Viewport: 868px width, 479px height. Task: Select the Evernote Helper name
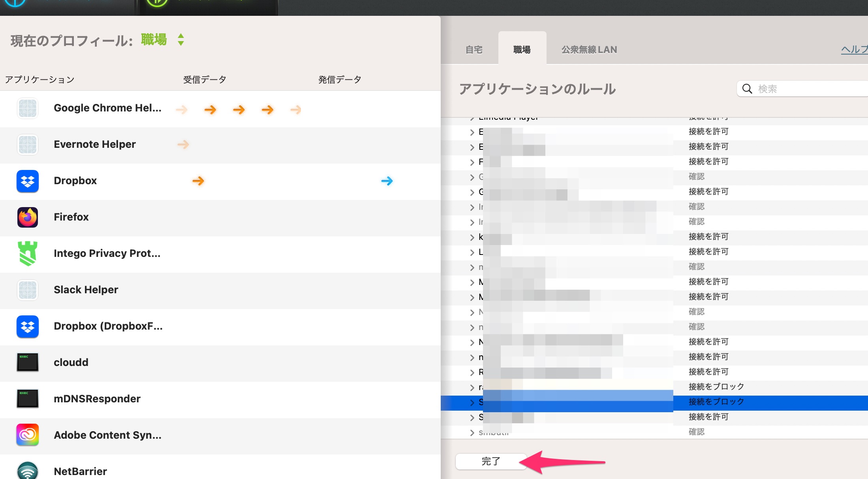pos(95,144)
